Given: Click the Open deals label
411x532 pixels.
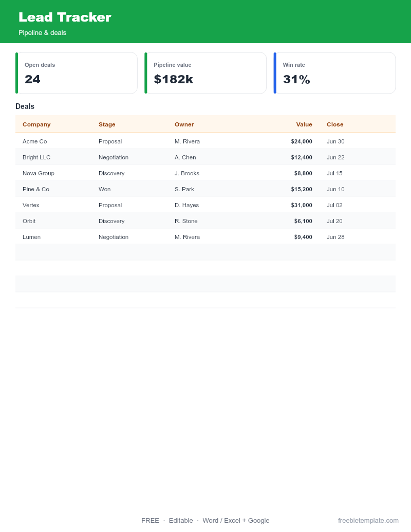Looking at the screenshot, I should coord(40,65).
